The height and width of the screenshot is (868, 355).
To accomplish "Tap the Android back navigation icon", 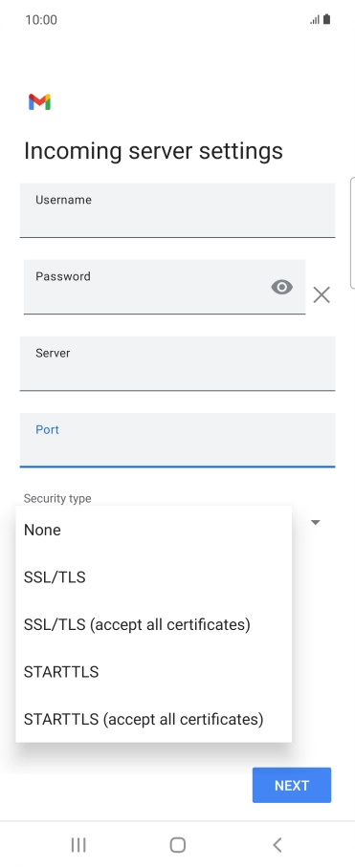I will pyautogui.click(x=277, y=844).
